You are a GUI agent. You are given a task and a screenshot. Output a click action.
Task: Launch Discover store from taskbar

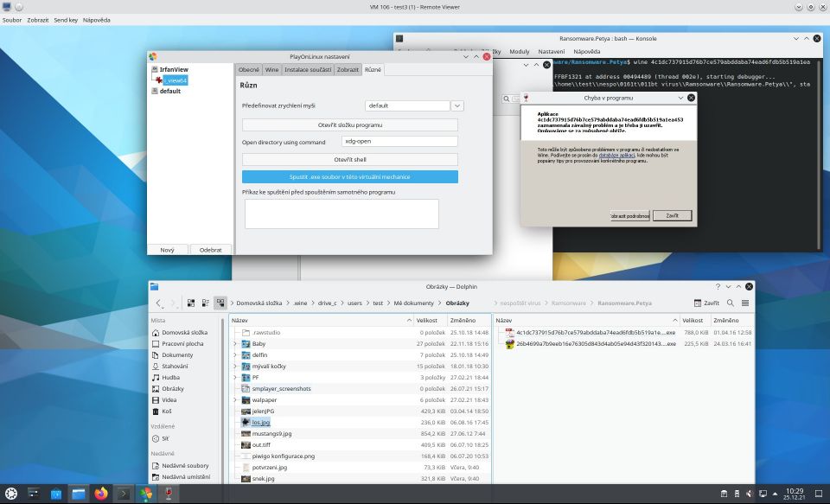pos(56,494)
